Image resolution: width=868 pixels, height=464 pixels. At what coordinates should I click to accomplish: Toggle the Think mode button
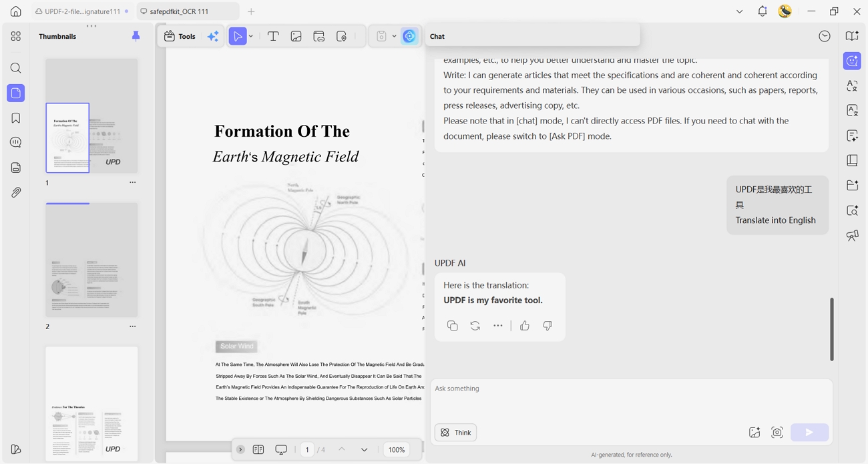pyautogui.click(x=456, y=433)
